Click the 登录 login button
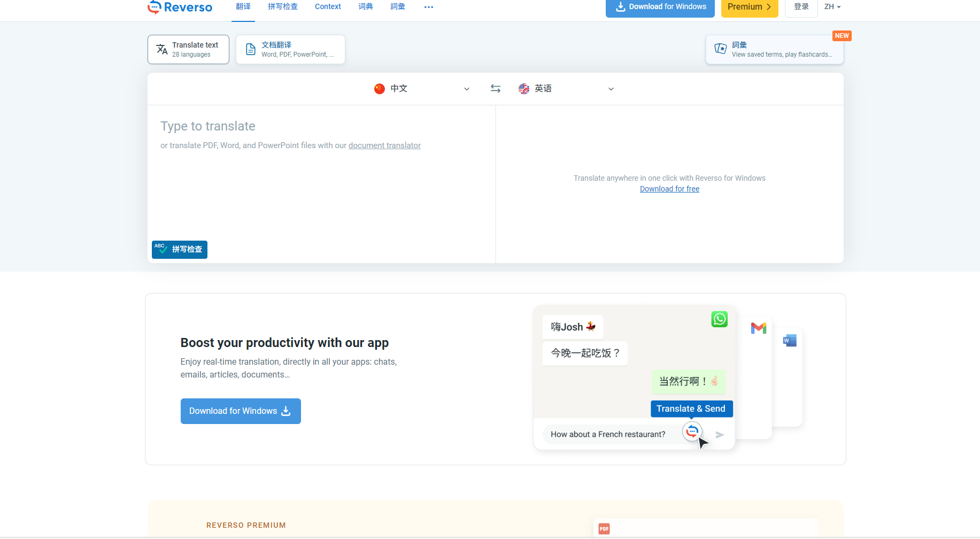Viewport: 980px width, 539px height. (801, 7)
